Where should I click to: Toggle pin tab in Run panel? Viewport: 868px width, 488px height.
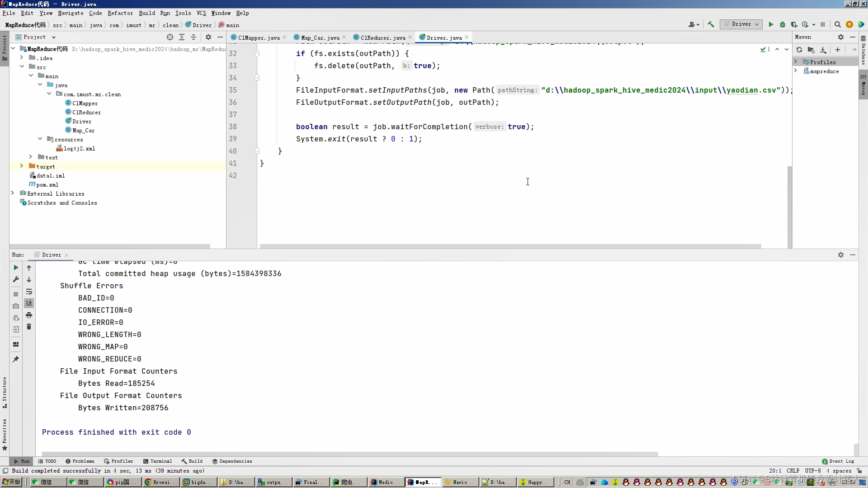click(x=16, y=359)
